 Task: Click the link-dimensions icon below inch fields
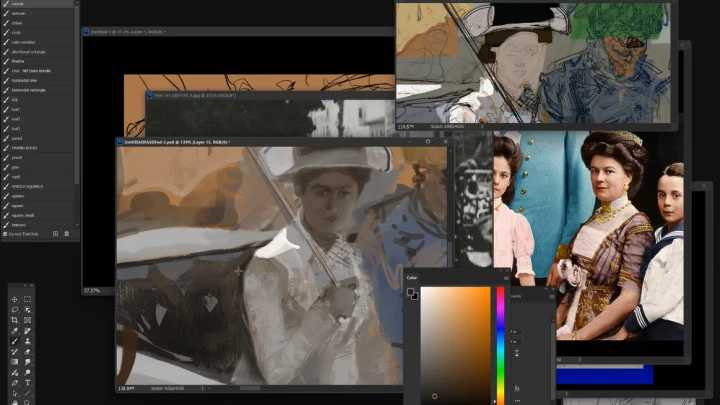(517, 353)
